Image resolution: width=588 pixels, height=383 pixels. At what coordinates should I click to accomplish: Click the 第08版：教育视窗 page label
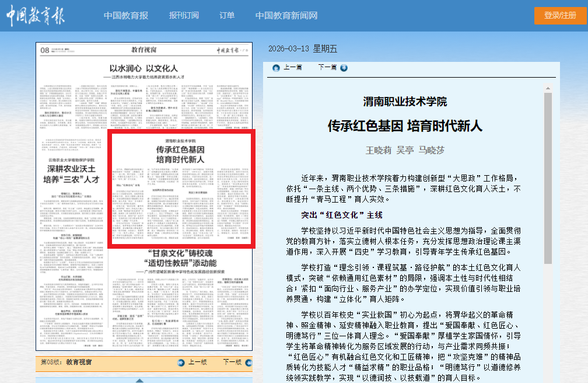point(66,363)
